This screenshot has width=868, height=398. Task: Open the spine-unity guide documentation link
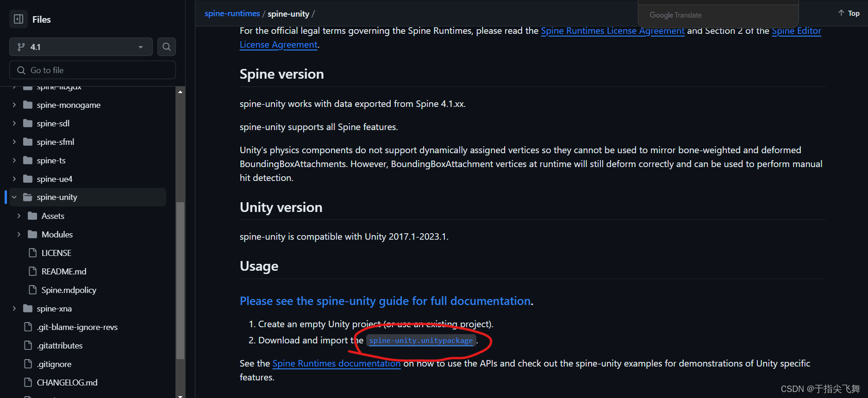(385, 301)
